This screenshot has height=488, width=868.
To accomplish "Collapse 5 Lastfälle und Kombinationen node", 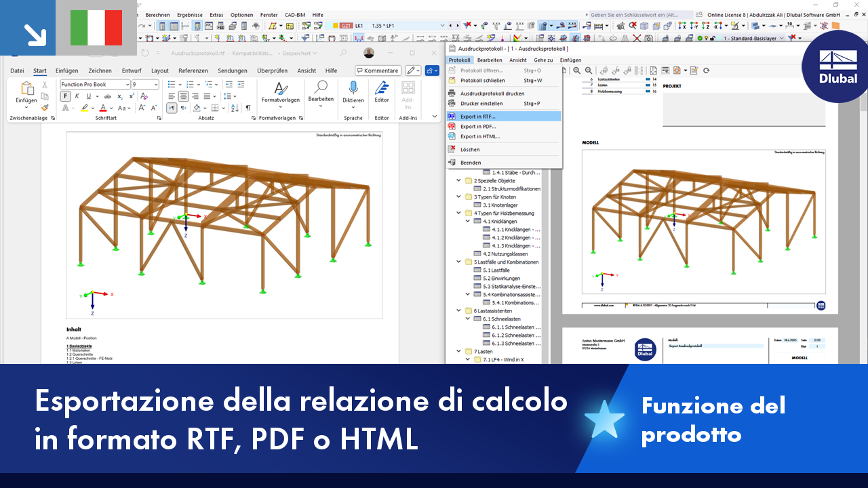I will [459, 262].
